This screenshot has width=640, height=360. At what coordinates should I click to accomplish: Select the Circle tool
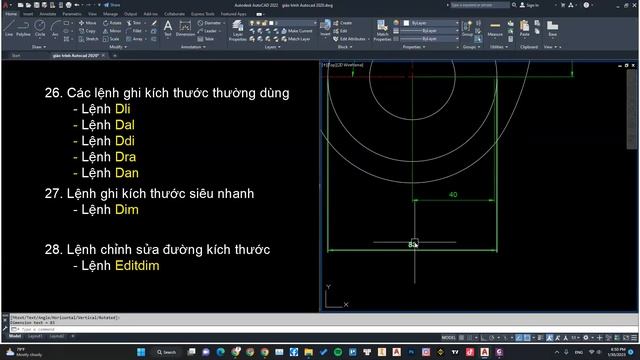(40, 28)
